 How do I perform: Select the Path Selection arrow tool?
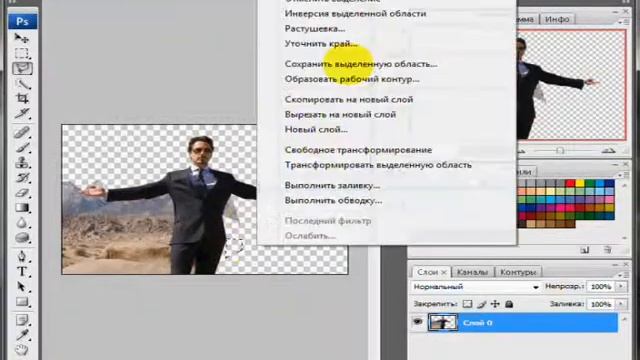point(22,287)
